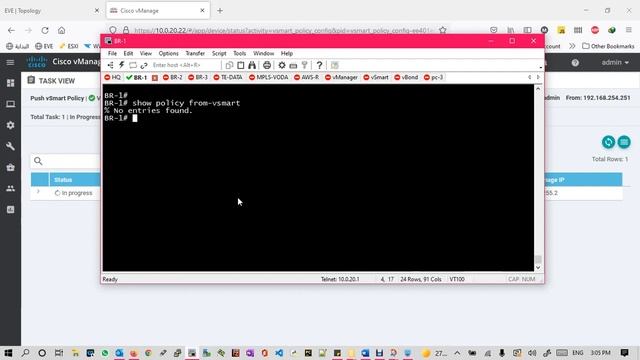Switch to the MPLS-VODA session tab
This screenshot has height=360, width=640.
[x=269, y=77]
